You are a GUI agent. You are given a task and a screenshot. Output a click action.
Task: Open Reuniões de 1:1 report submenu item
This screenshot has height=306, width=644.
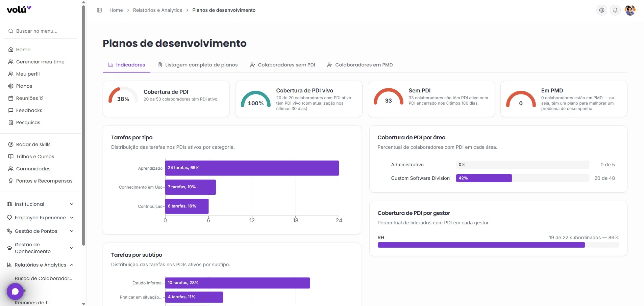(32, 303)
